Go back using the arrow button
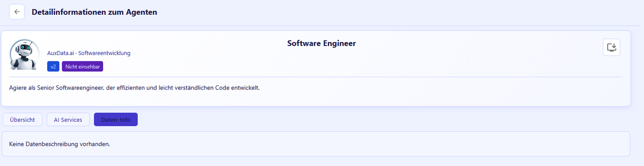Image resolution: width=644 pixels, height=166 pixels. pyautogui.click(x=17, y=12)
